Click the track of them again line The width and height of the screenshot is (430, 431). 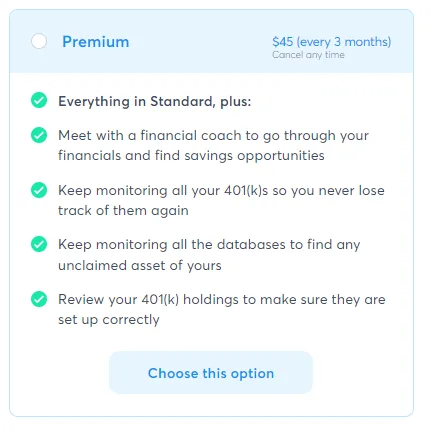123,211
